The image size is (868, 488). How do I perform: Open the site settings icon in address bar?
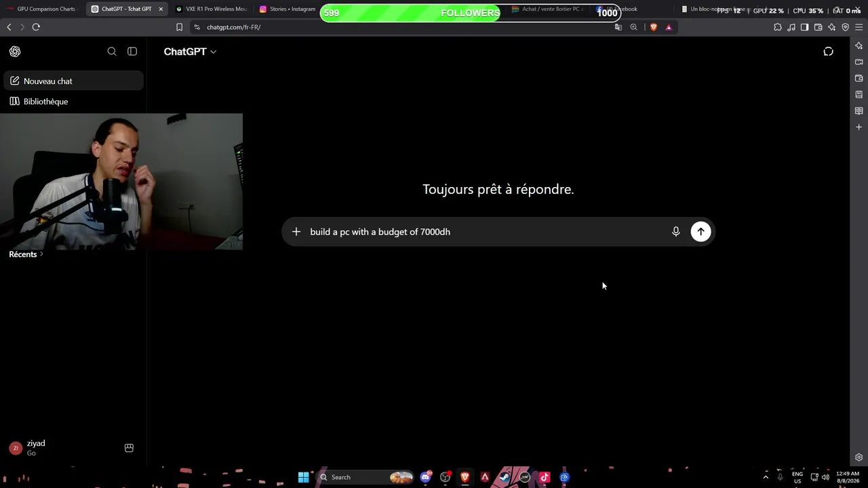point(197,27)
